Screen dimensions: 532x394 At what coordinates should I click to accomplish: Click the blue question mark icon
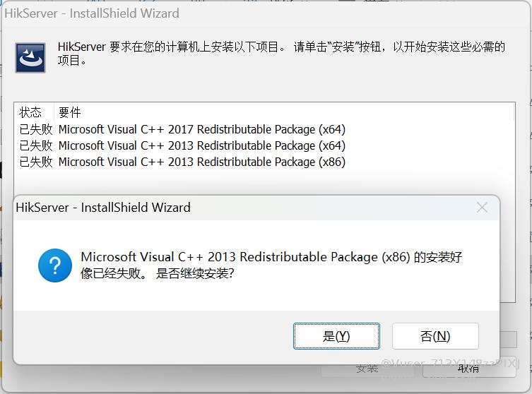click(55, 265)
